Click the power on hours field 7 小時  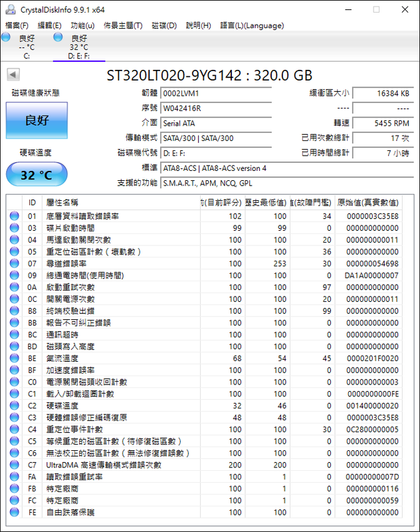383,153
